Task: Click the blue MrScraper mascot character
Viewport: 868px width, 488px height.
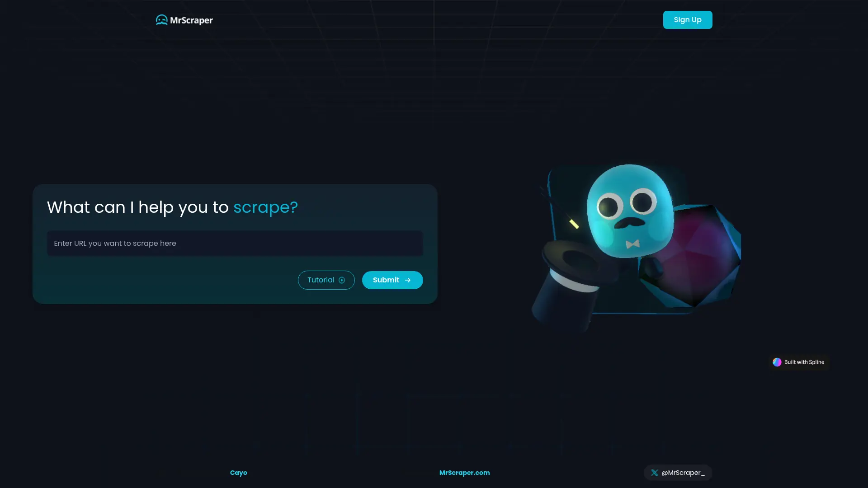Action: point(630,211)
